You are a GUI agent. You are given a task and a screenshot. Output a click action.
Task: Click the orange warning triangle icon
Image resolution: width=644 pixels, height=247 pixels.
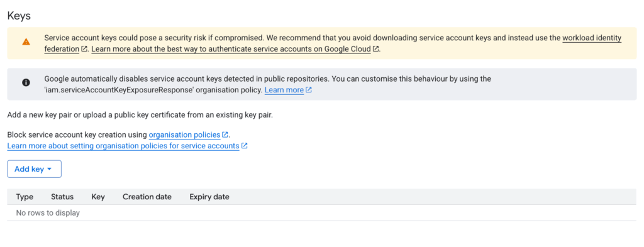point(26,42)
